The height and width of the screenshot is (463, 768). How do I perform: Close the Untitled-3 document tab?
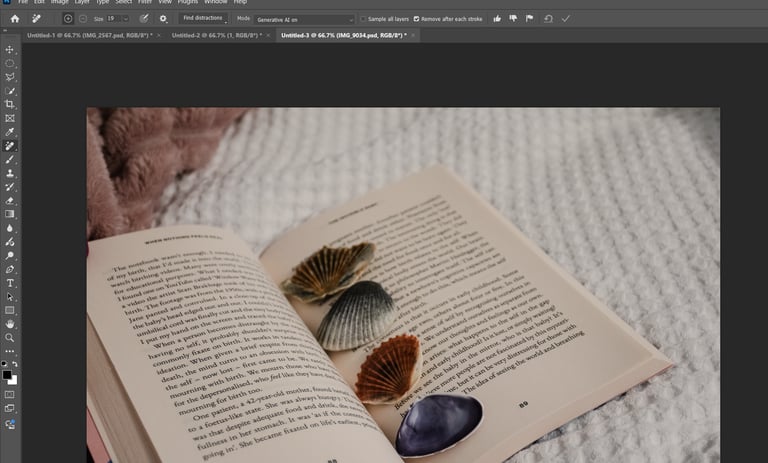click(413, 35)
